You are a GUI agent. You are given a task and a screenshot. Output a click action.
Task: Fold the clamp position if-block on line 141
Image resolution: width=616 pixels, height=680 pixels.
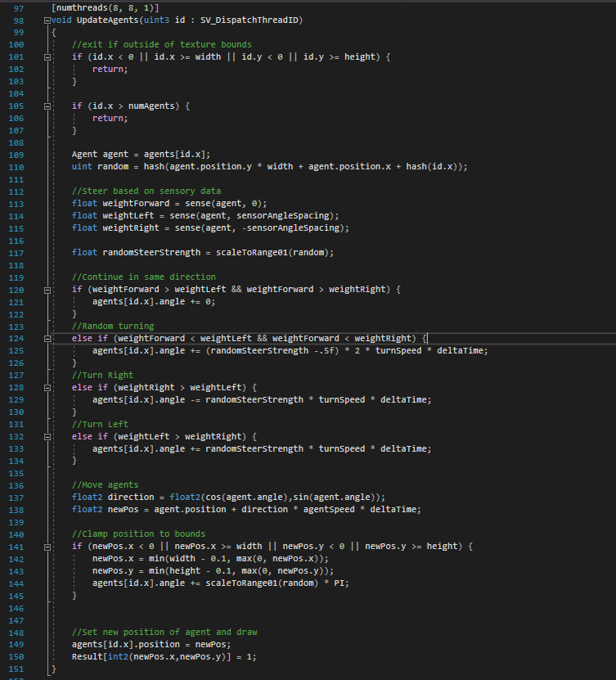pyautogui.click(x=47, y=547)
